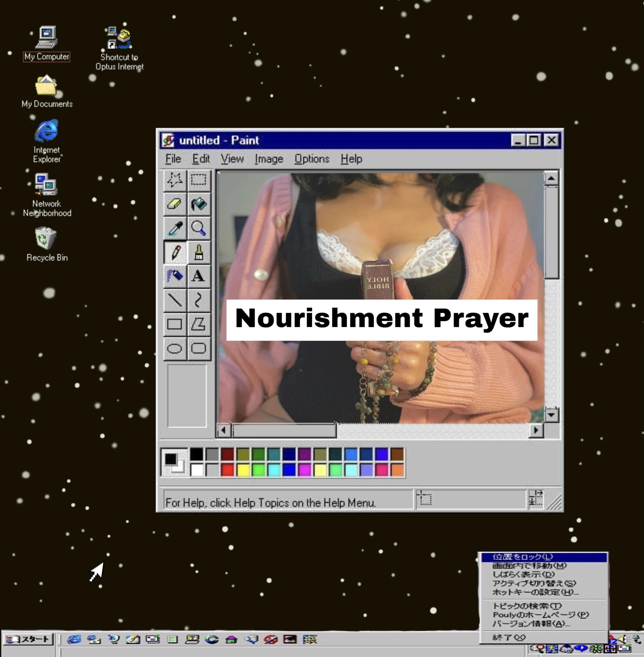Image resolution: width=644 pixels, height=657 pixels.
Task: Pick the yellow color swatch
Action: [x=243, y=470]
